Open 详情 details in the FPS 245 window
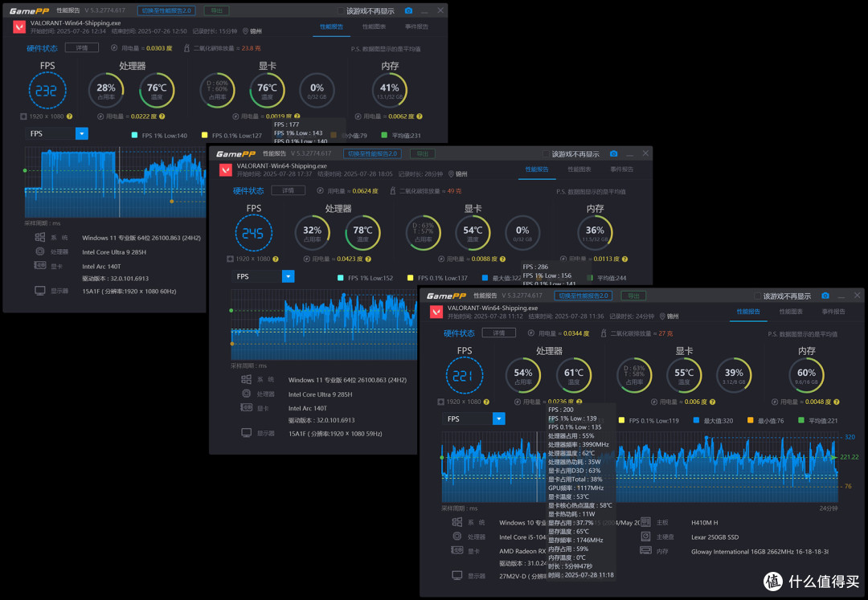 [288, 190]
